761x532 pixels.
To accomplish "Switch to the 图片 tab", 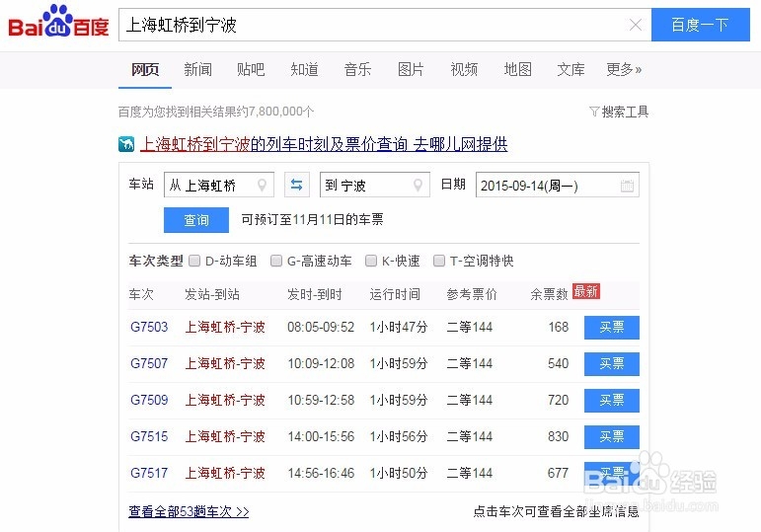I will [x=411, y=70].
